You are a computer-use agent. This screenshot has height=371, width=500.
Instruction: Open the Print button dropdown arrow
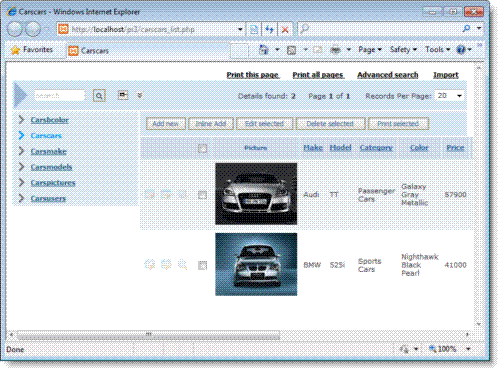pyautogui.click(x=349, y=50)
